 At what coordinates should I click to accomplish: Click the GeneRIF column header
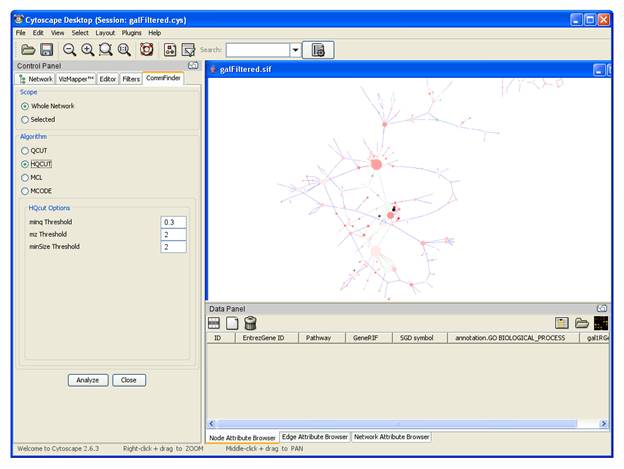[369, 338]
